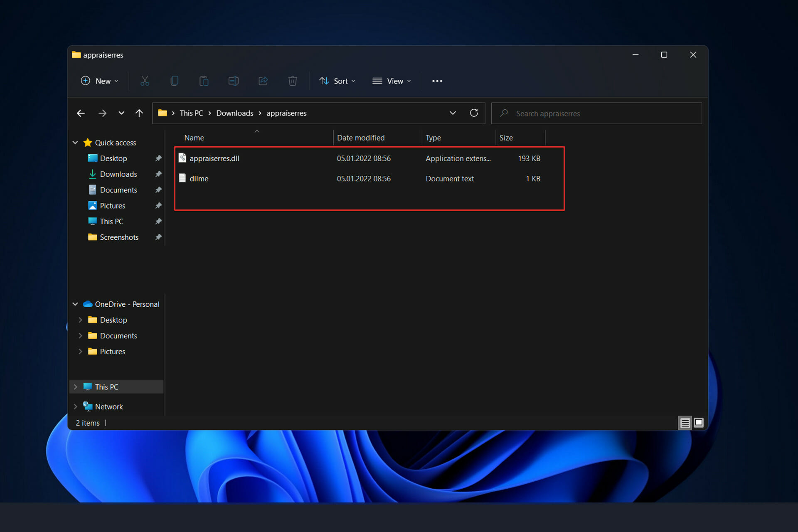Click Downloads in the breadcrumb path

pos(234,113)
